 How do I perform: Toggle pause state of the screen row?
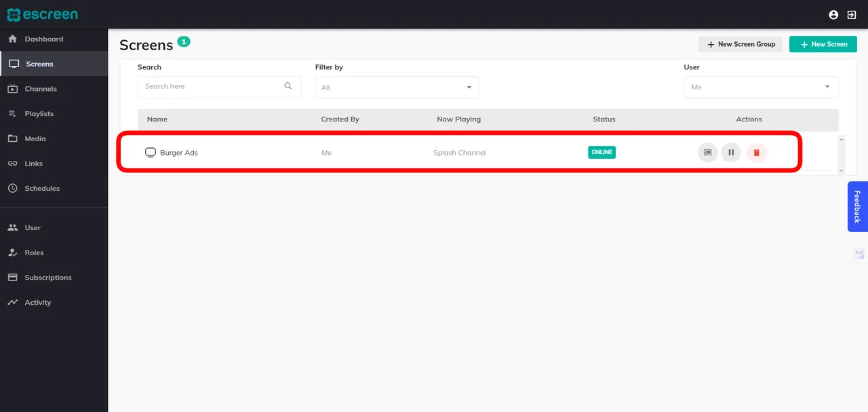[x=730, y=152]
